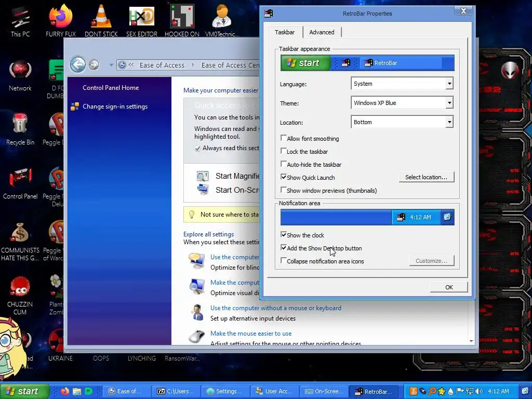This screenshot has height=399, width=532.
Task: Enable Allow font smoothing
Action: [x=284, y=138]
